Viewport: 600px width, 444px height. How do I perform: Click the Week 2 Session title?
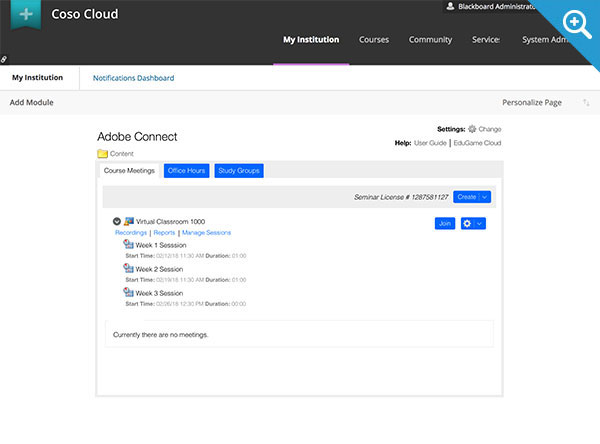click(159, 269)
